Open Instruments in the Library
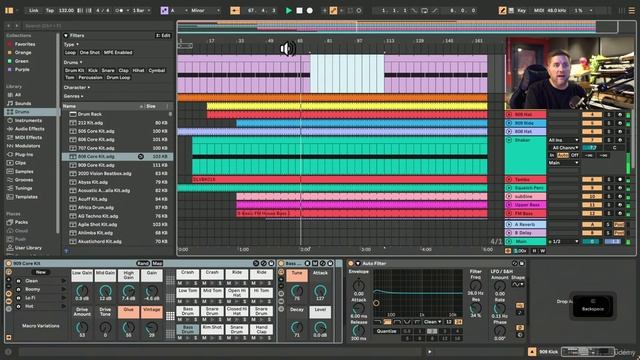Viewport: 640px width, 360px height. [x=28, y=120]
